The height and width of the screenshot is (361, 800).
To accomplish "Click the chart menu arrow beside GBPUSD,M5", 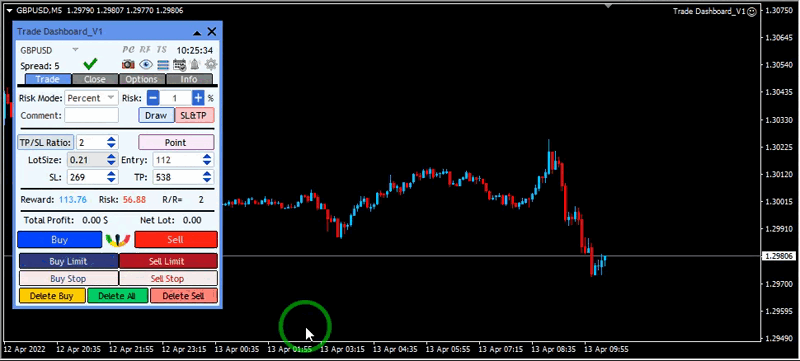I will pos(9,10).
